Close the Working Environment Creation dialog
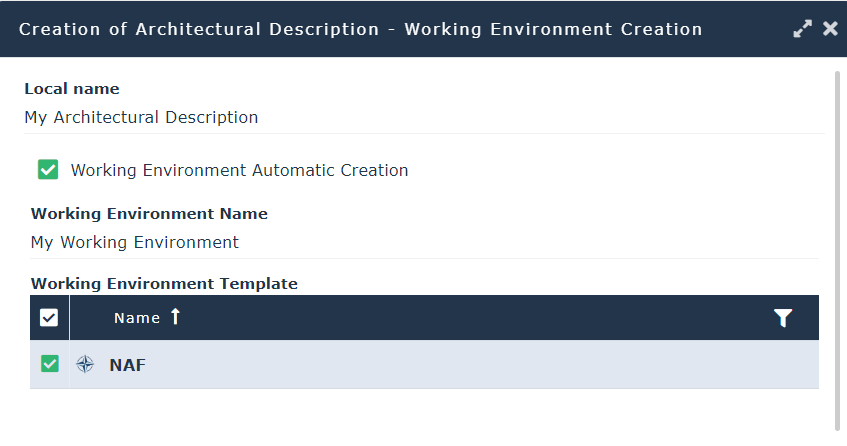The height and width of the screenshot is (446, 847). (830, 29)
